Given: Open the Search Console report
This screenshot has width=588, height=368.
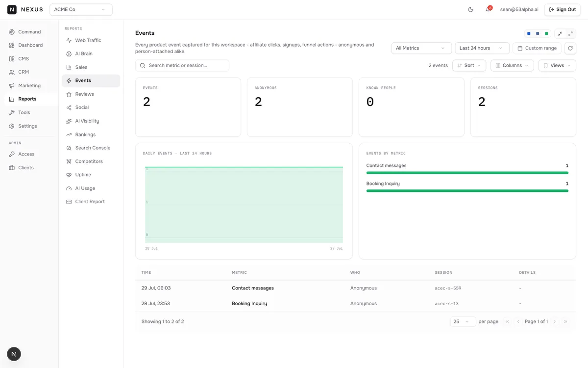Looking at the screenshot, I should point(91,148).
